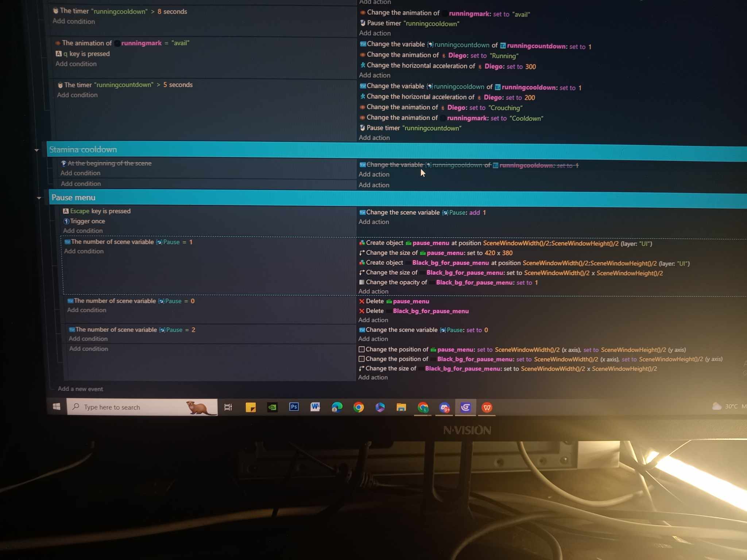
Task: Collapse the Stamina cooldown event group
Action: (x=36, y=150)
